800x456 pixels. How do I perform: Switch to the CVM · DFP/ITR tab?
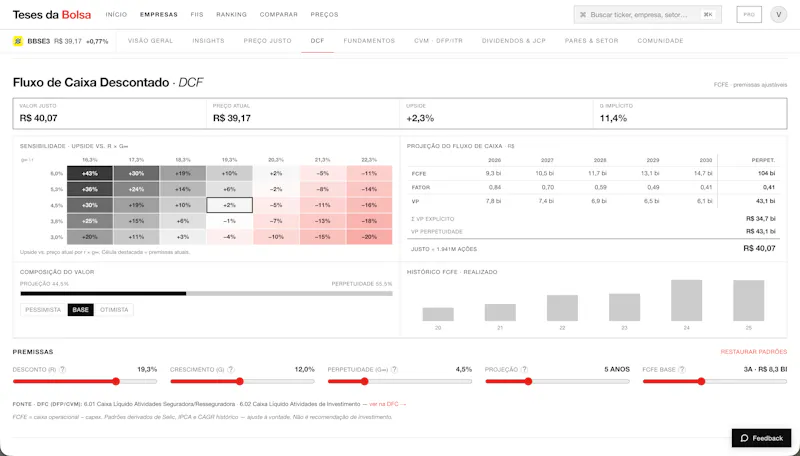438,41
